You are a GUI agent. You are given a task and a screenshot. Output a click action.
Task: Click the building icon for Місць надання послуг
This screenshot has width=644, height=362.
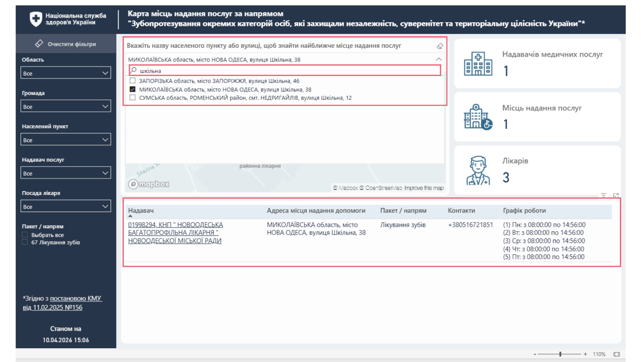(x=478, y=117)
